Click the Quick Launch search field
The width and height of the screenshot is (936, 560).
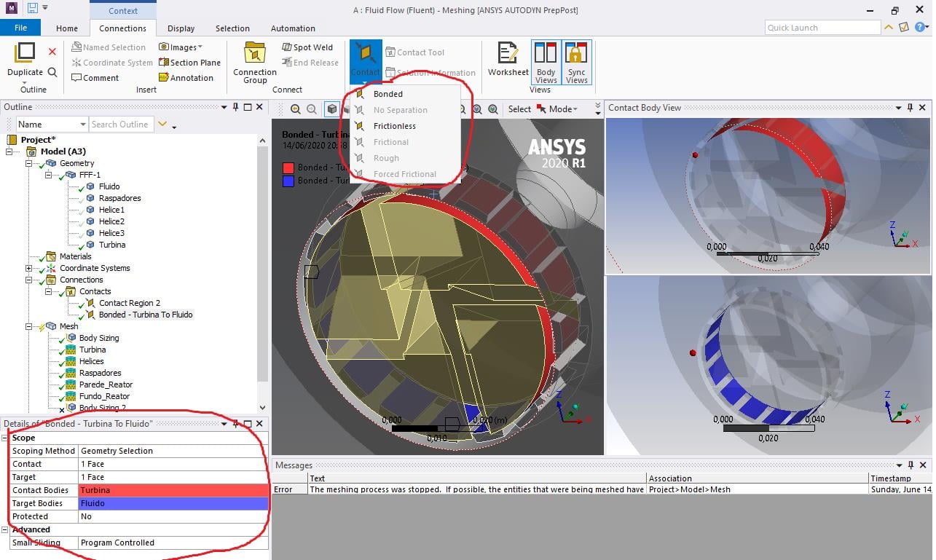823,28
